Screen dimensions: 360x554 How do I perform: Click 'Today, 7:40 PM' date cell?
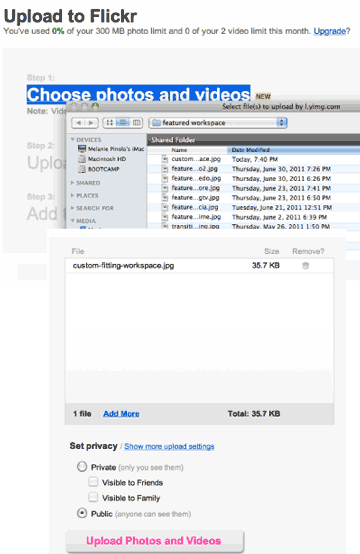[x=255, y=159]
